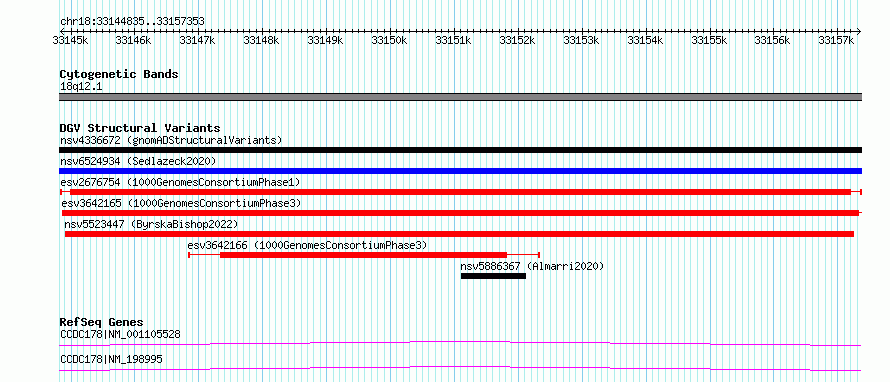Select the black nsv4336672 variant bar
890x382 pixels.
click(x=460, y=150)
